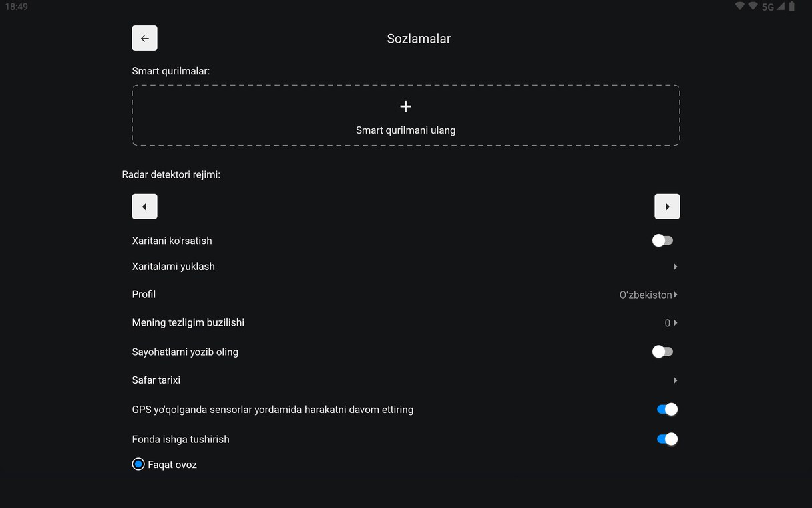The width and height of the screenshot is (812, 508).
Task: Open the Profil settings row
Action: (405, 295)
